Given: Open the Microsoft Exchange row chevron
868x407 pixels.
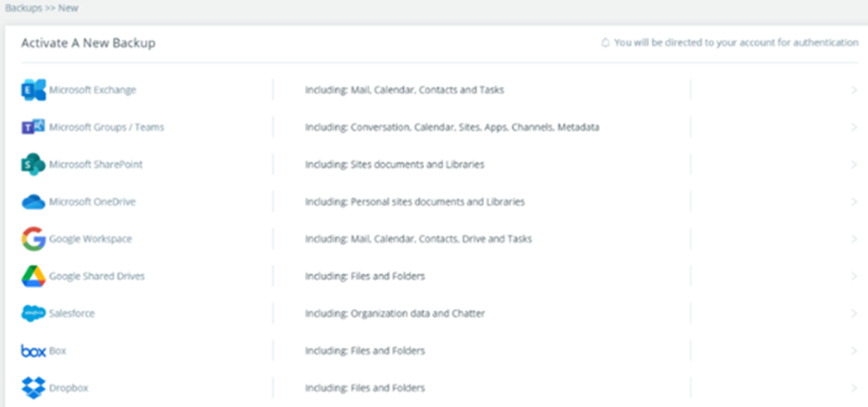Looking at the screenshot, I should tap(853, 90).
